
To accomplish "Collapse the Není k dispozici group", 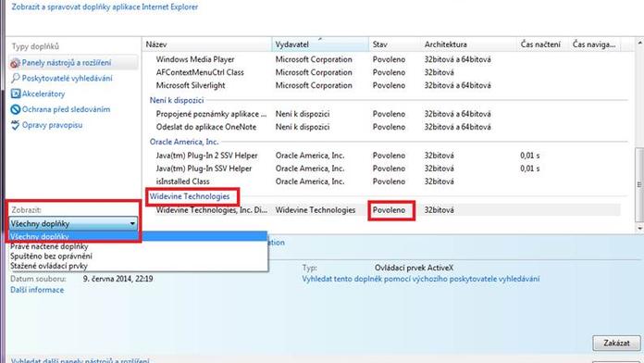I will click(177, 100).
